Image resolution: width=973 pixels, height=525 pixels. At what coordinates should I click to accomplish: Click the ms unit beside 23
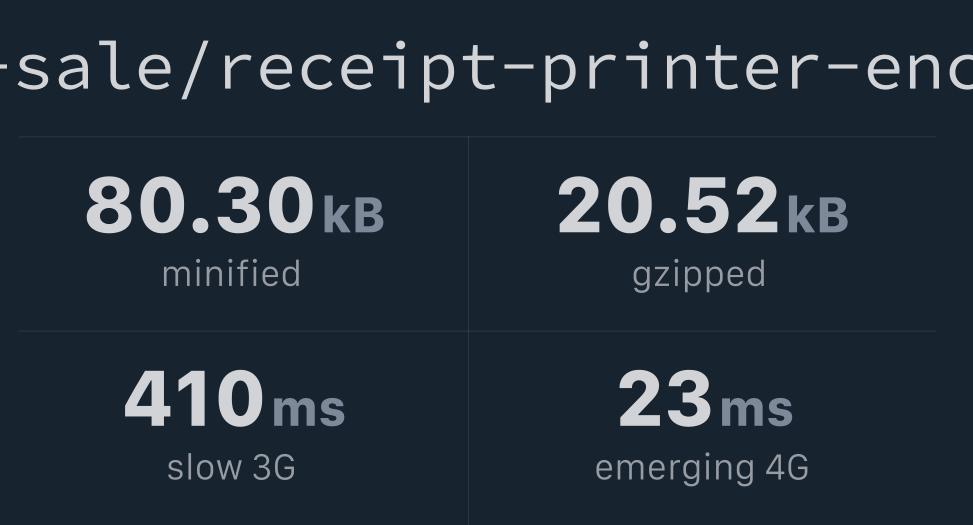pyautogui.click(x=756, y=409)
